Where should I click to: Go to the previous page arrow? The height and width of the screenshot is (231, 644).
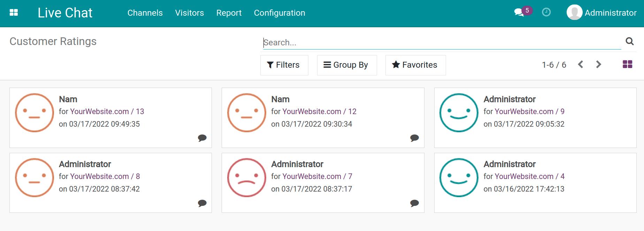(581, 65)
